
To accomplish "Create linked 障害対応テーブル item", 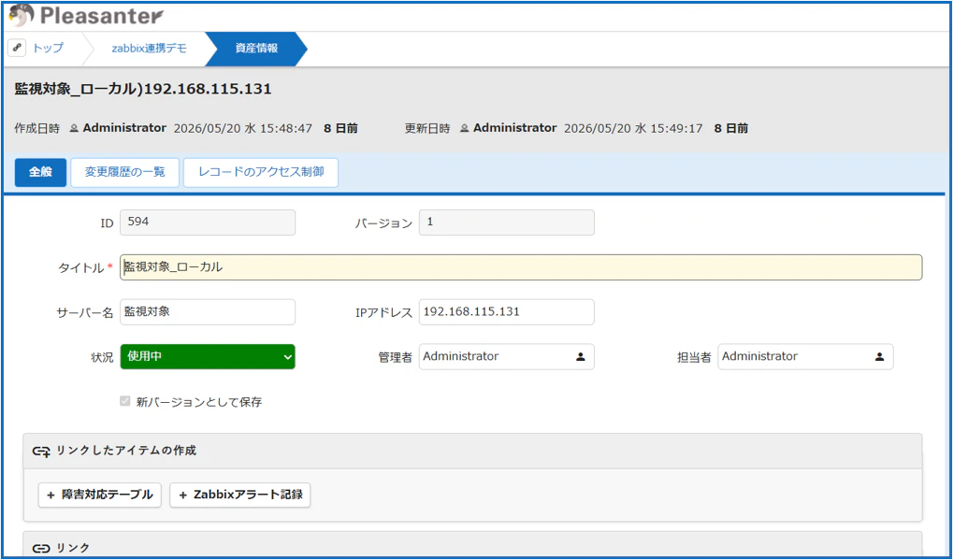I will point(100,495).
